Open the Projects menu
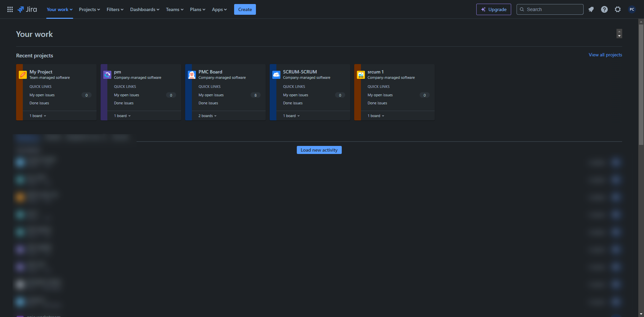The height and width of the screenshot is (317, 644). tap(90, 9)
